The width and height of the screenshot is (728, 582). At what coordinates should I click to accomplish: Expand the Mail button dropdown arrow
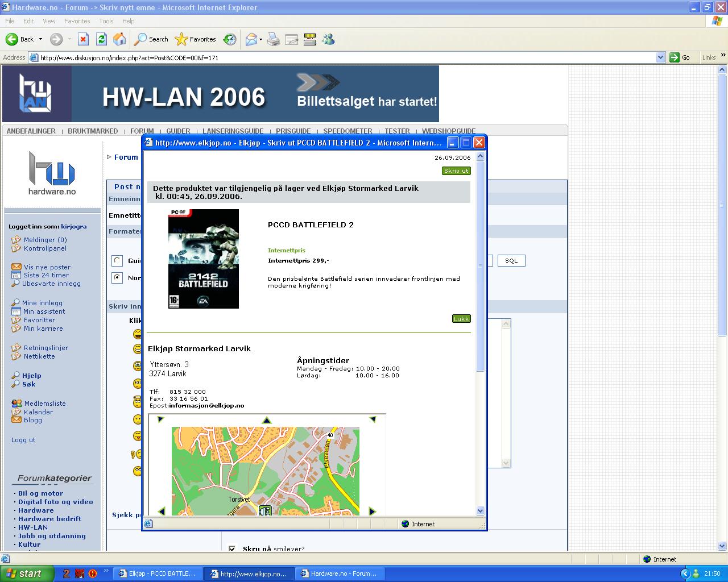260,39
